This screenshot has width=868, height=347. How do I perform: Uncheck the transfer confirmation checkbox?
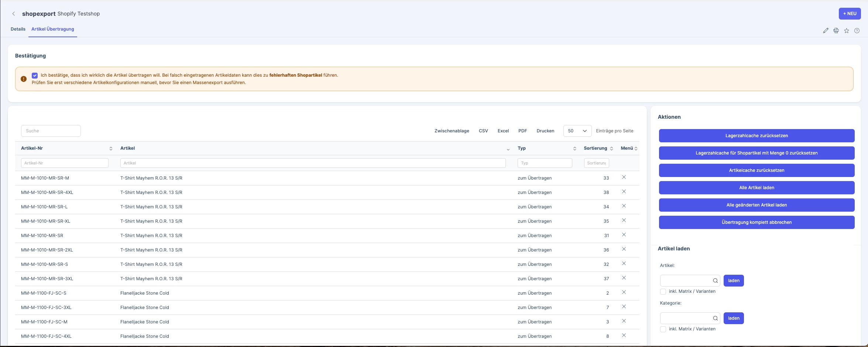[x=35, y=75]
